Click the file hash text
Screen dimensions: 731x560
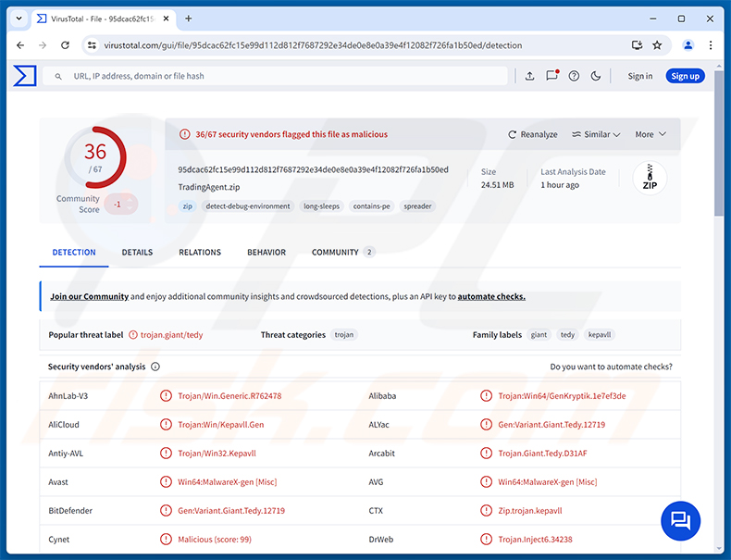click(313, 169)
